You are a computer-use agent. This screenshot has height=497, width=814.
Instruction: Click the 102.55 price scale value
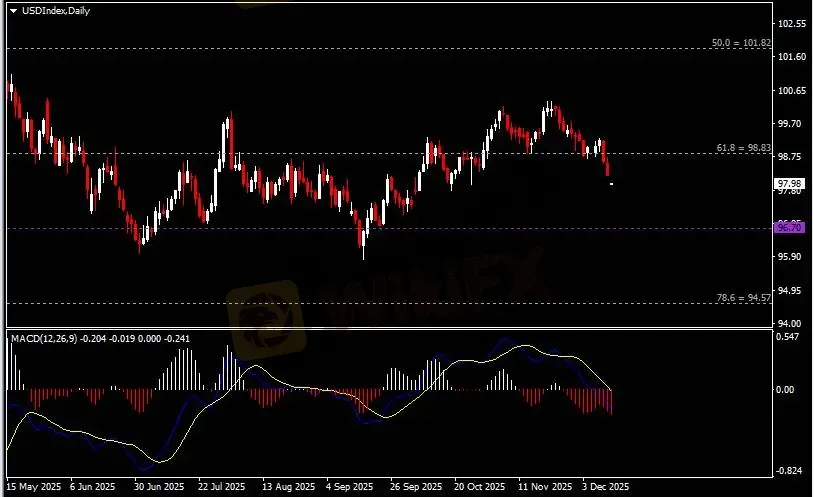(792, 24)
